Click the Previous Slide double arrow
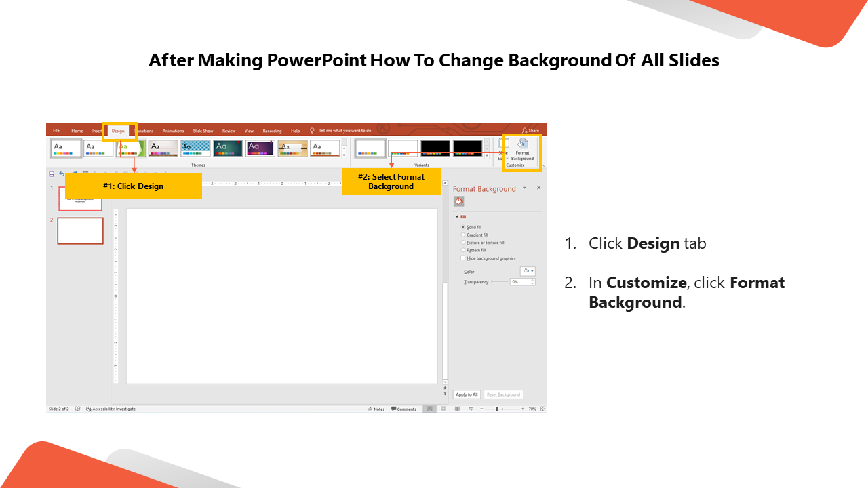868x488 pixels. coord(445,387)
